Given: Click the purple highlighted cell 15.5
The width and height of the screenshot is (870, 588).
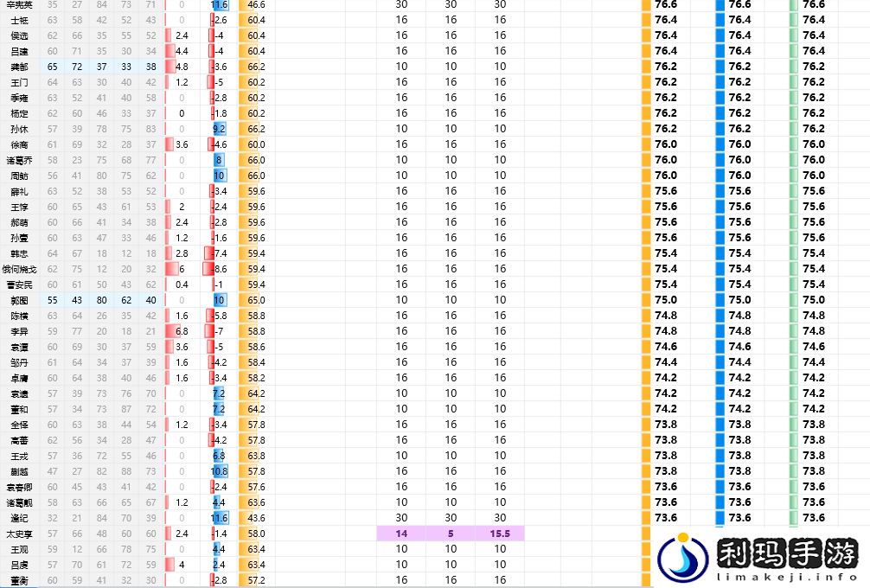Looking at the screenshot, I should point(500,534).
